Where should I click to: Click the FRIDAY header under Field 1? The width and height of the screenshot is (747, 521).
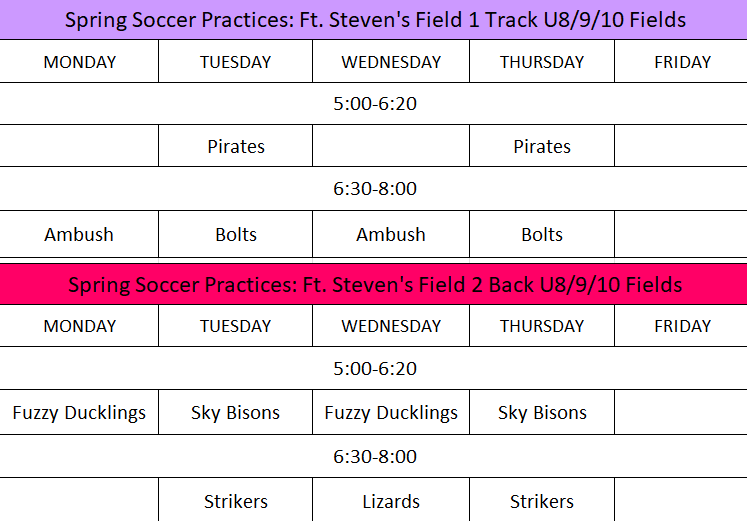pyautogui.click(x=682, y=62)
